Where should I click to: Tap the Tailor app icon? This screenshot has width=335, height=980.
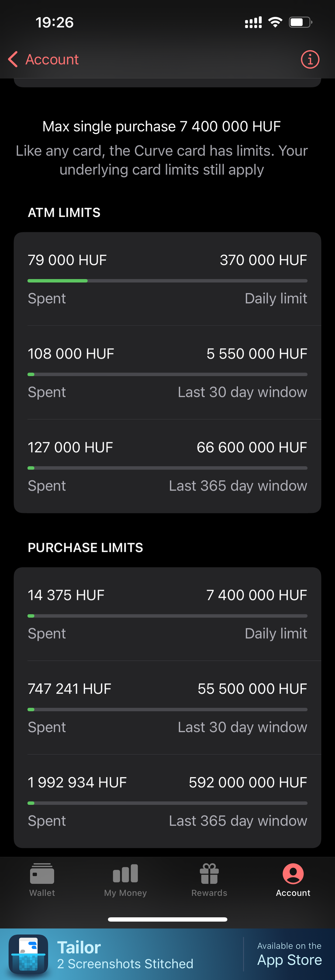pos(28,954)
